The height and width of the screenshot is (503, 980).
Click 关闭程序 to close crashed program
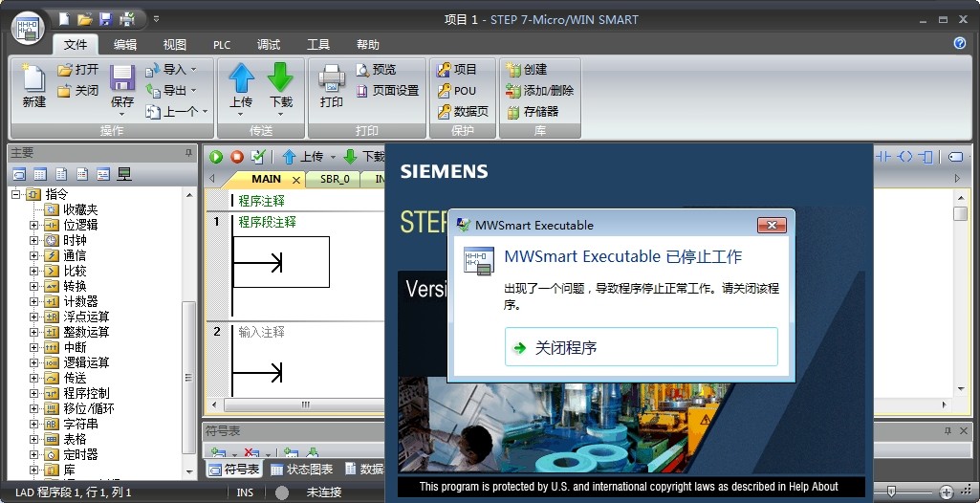click(641, 347)
